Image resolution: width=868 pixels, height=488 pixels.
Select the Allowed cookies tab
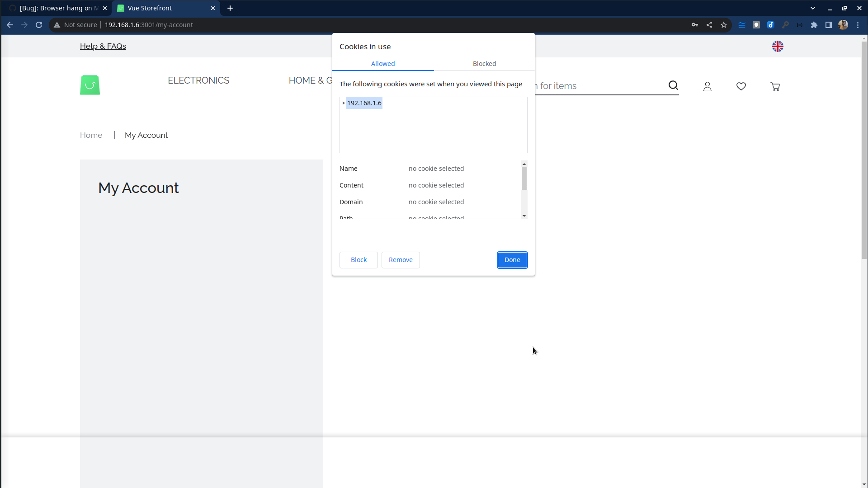coord(382,64)
